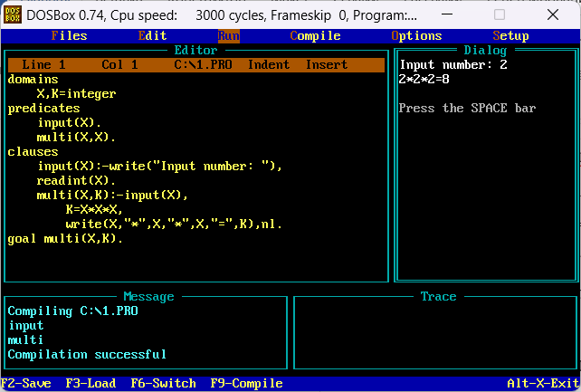Screen dimensions: 581x392
Task: Click 'Press the SPACE bar' prompt
Action: tap(467, 109)
